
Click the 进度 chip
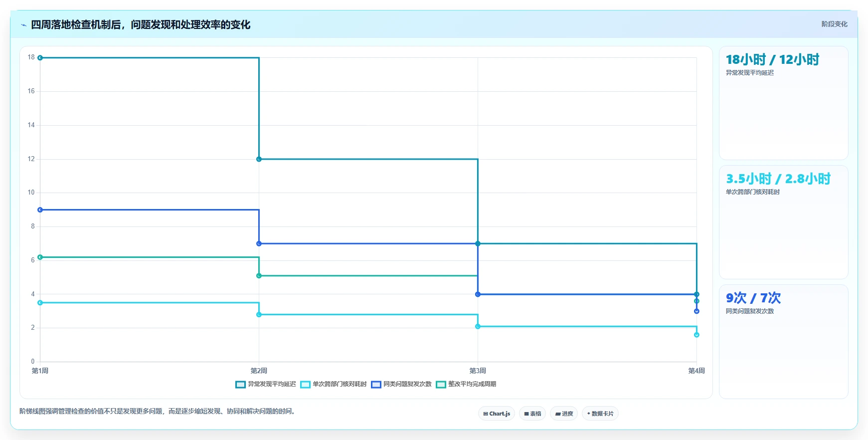564,414
